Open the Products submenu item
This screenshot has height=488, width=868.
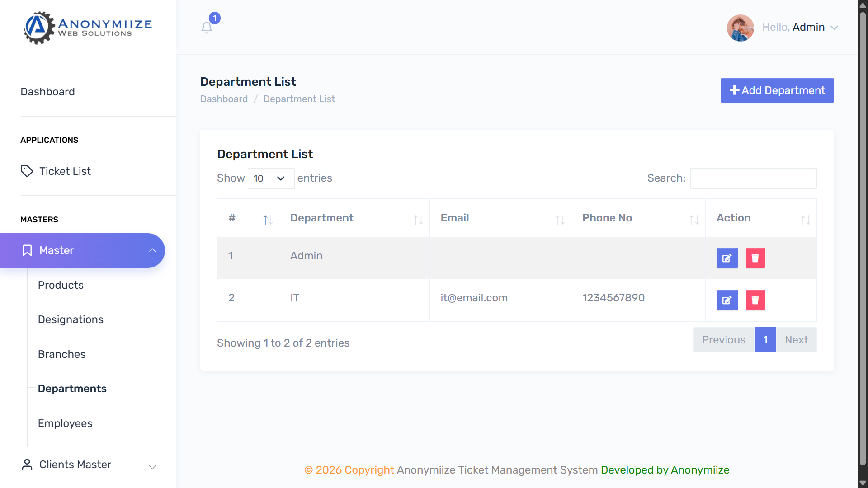pos(61,285)
